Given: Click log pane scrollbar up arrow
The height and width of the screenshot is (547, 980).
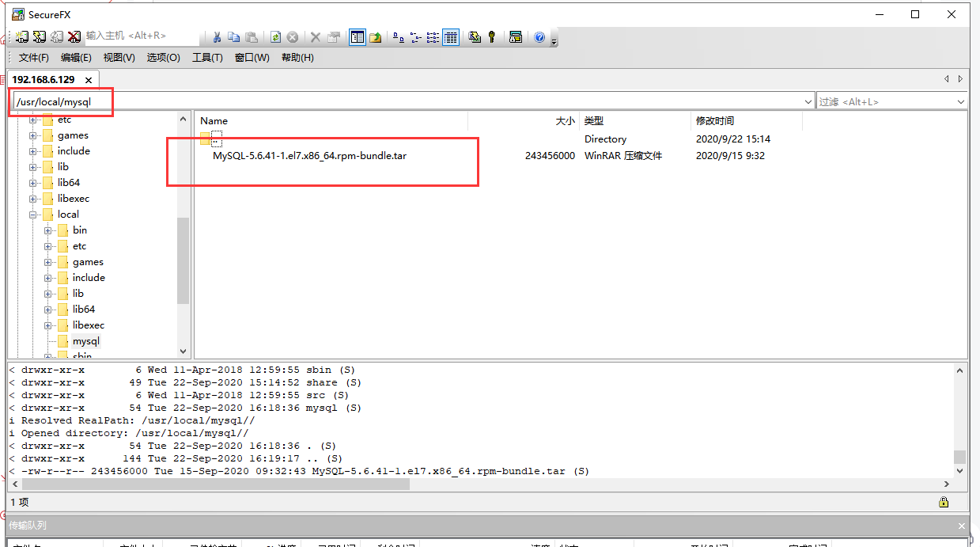Looking at the screenshot, I should coord(959,370).
